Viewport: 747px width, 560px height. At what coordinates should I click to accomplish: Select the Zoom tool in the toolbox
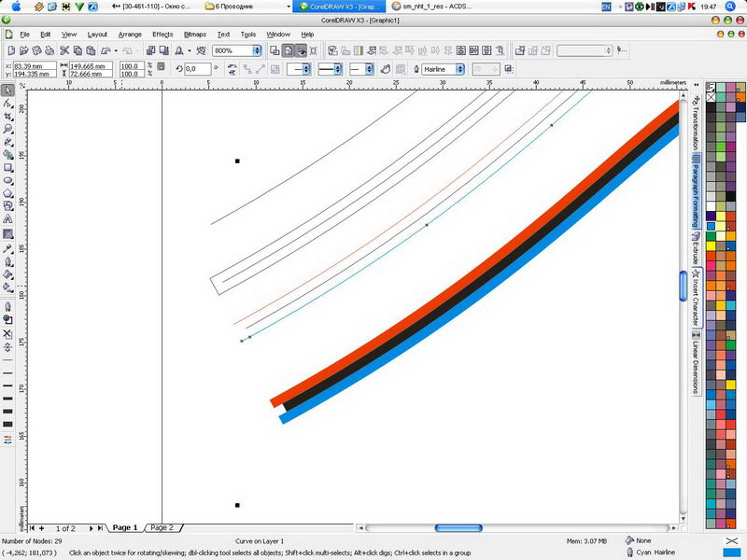click(x=7, y=129)
